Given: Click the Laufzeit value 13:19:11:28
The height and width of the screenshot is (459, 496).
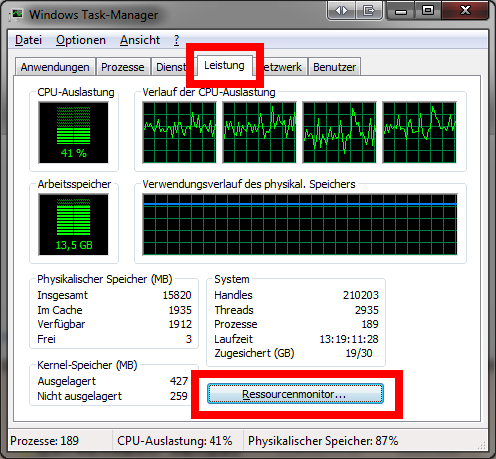Looking at the screenshot, I should click(349, 339).
